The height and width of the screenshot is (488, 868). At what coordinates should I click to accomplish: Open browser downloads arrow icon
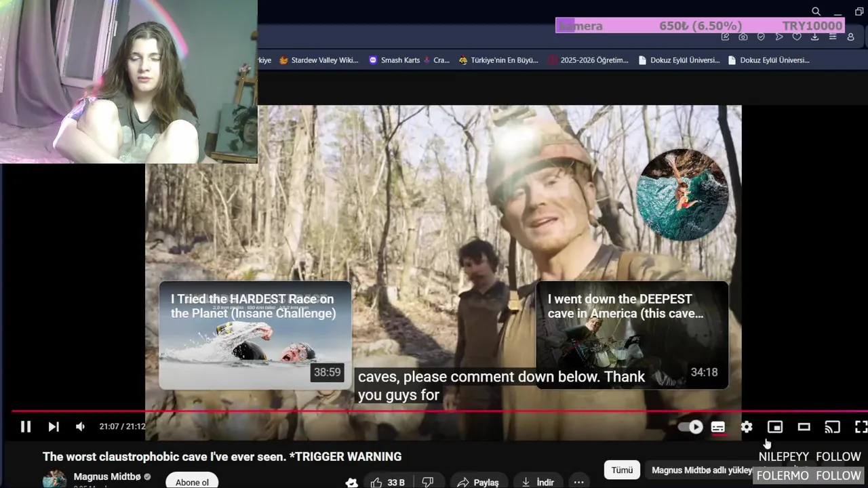tap(815, 37)
